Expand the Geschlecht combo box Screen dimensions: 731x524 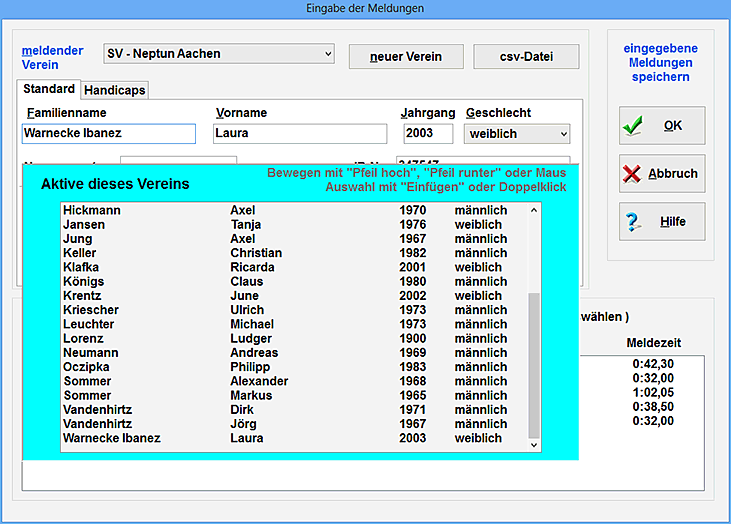point(563,134)
